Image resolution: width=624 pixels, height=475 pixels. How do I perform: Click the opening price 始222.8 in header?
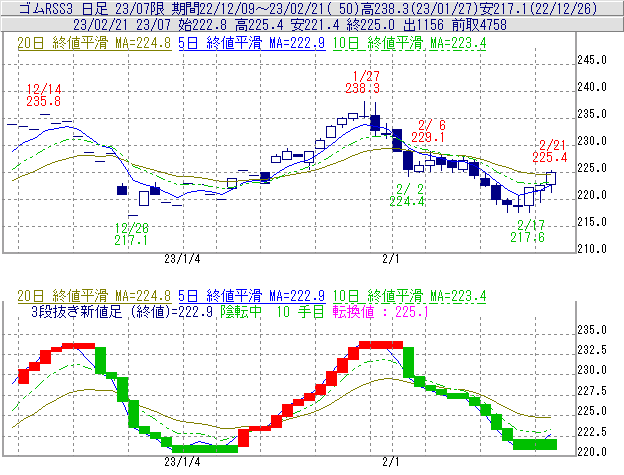(x=202, y=25)
